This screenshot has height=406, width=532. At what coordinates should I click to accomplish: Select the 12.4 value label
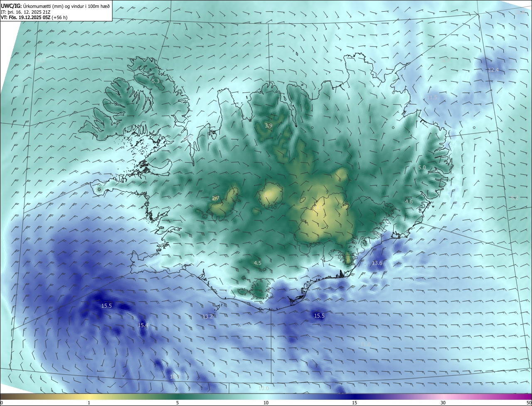[x=493, y=70]
